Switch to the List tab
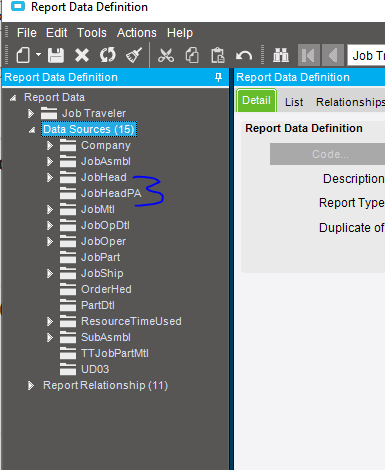The image size is (385, 470). 294,102
